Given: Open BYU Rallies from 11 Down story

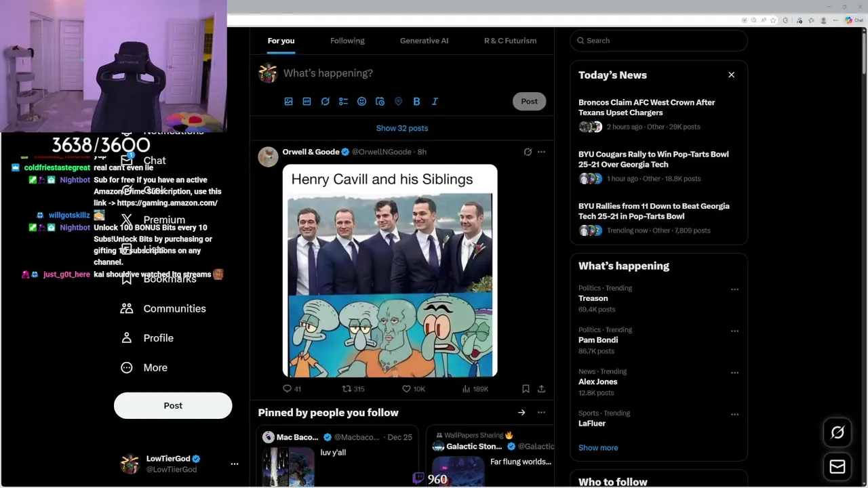Looking at the screenshot, I should pyautogui.click(x=658, y=218).
